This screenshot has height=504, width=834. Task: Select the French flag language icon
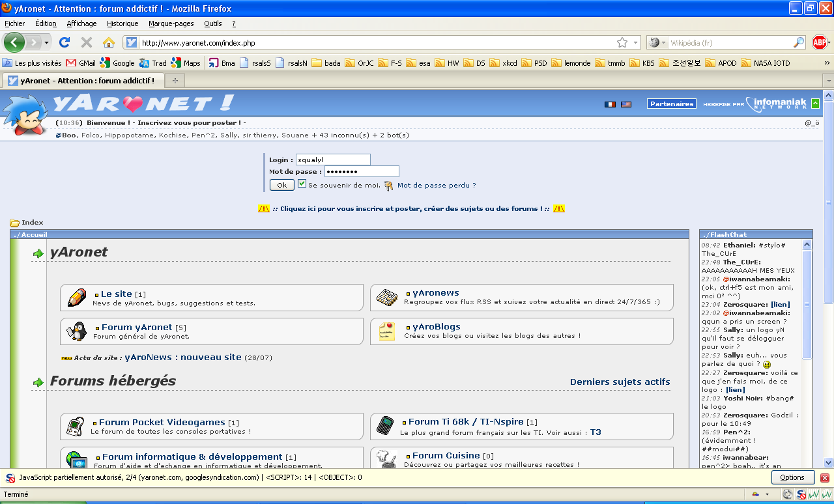click(610, 104)
